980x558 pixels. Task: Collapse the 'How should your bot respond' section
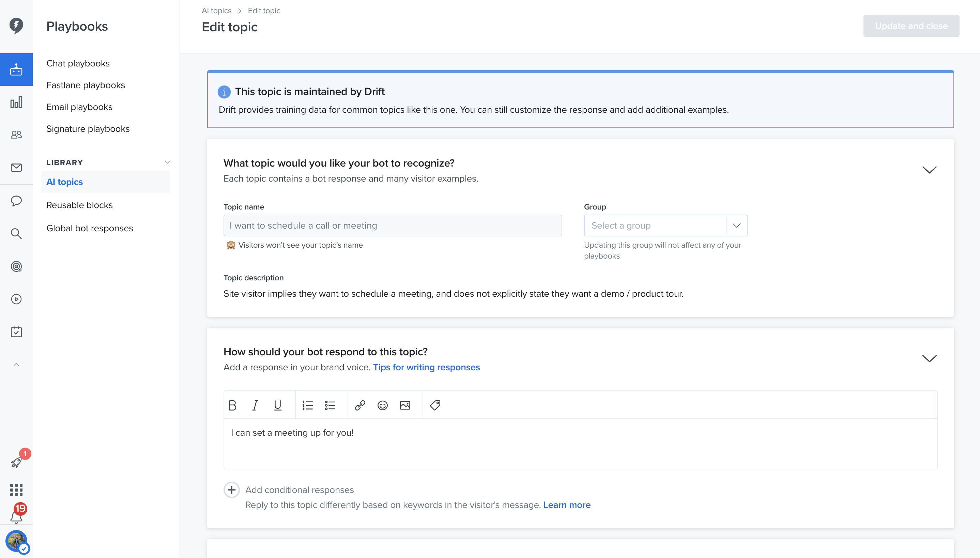point(929,358)
